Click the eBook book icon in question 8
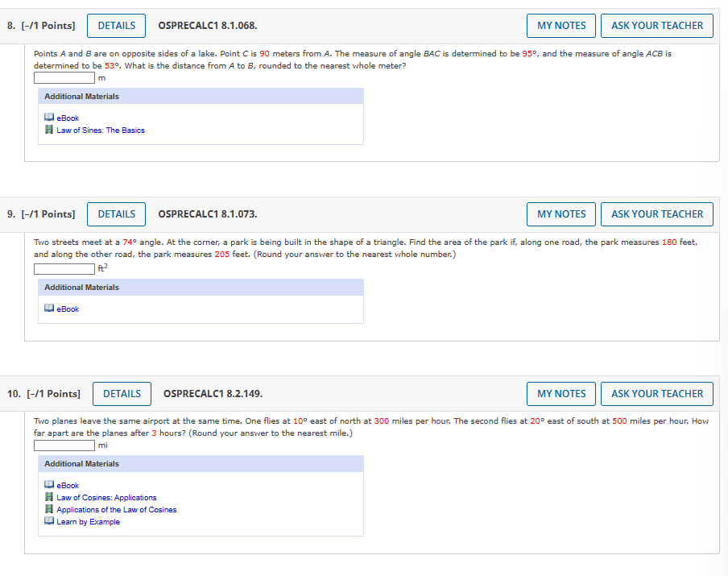The image size is (728, 576). [49, 117]
